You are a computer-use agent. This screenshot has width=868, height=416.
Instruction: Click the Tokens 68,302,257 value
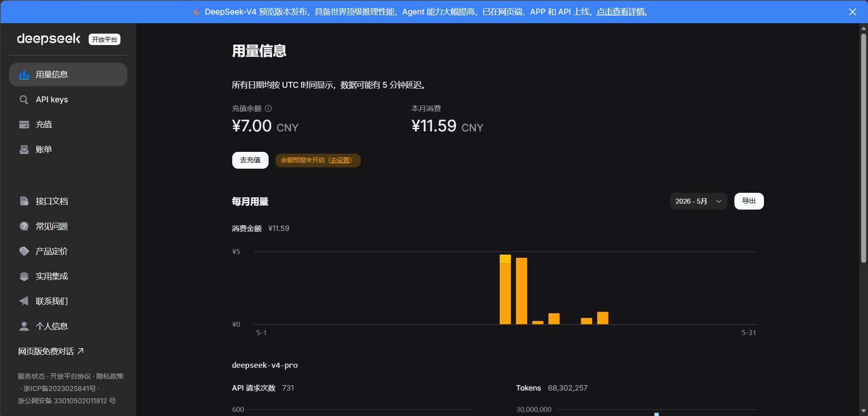(x=568, y=388)
